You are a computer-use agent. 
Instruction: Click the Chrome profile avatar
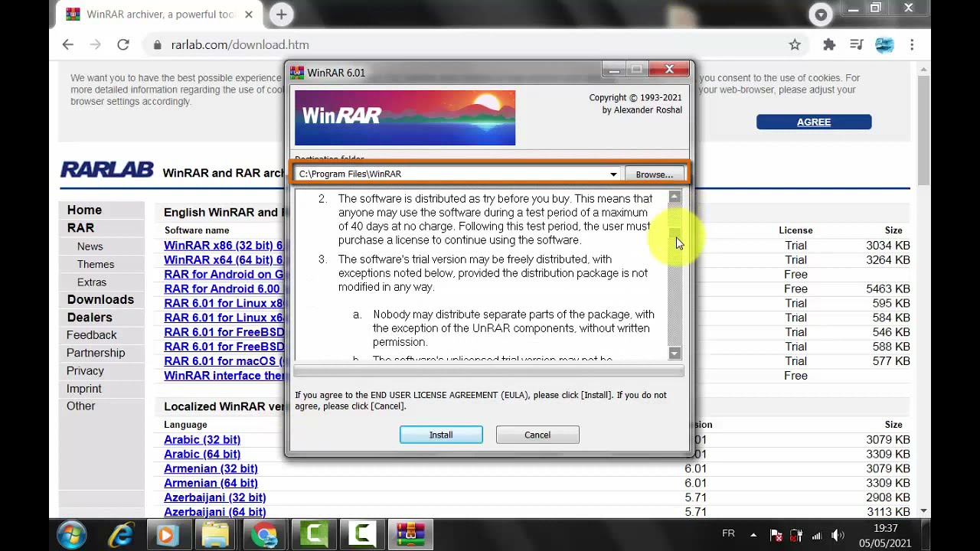(x=884, y=45)
